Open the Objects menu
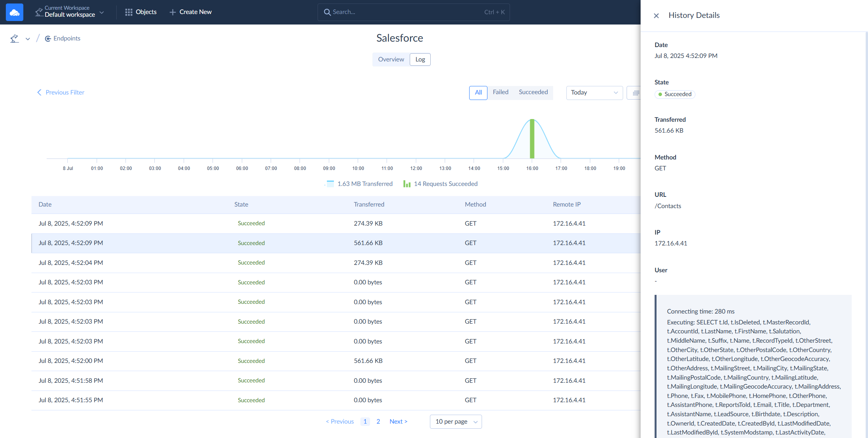This screenshot has width=868, height=438. point(141,12)
